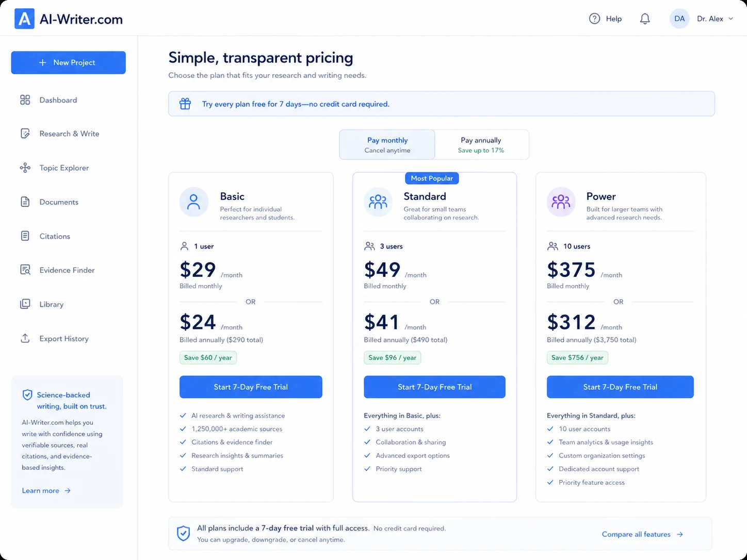The width and height of the screenshot is (747, 560).
Task: Click the Save $756 / year badge
Action: (x=577, y=357)
